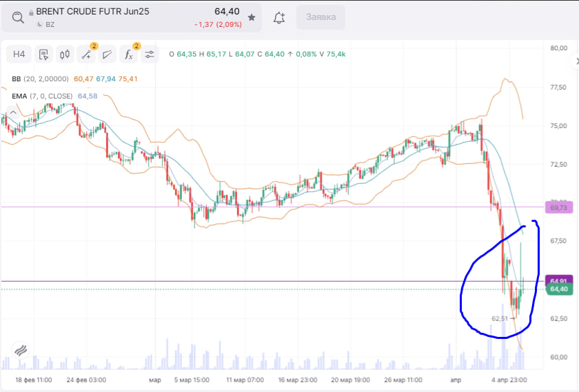Click the 62,51 low price marker
The image size is (579, 392).
(500, 318)
